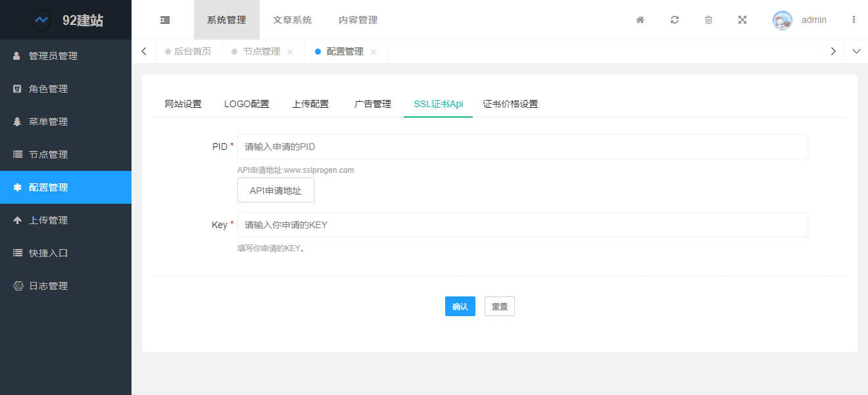This screenshot has height=395, width=868.
Task: Open the 证书价格设置 settings tab
Action: pos(511,104)
